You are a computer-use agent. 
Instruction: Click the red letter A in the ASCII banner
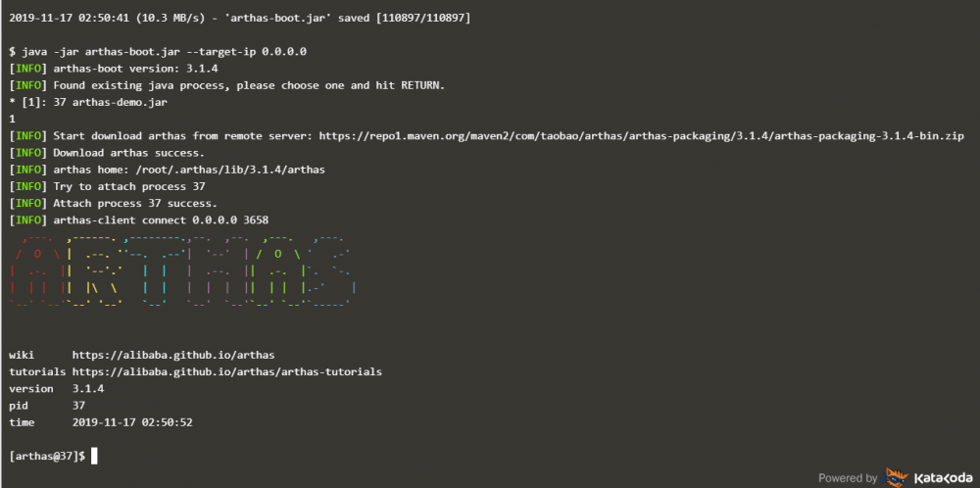(x=34, y=270)
